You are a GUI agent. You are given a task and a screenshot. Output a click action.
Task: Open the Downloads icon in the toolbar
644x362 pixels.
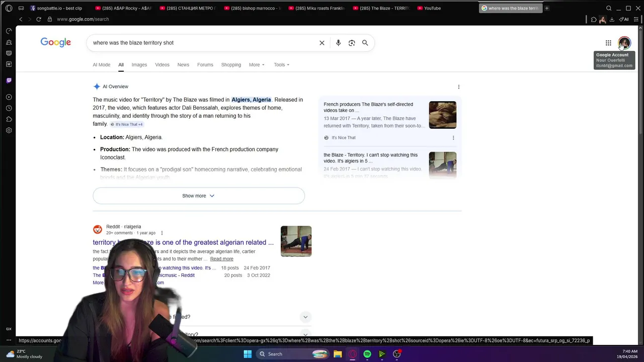612,19
